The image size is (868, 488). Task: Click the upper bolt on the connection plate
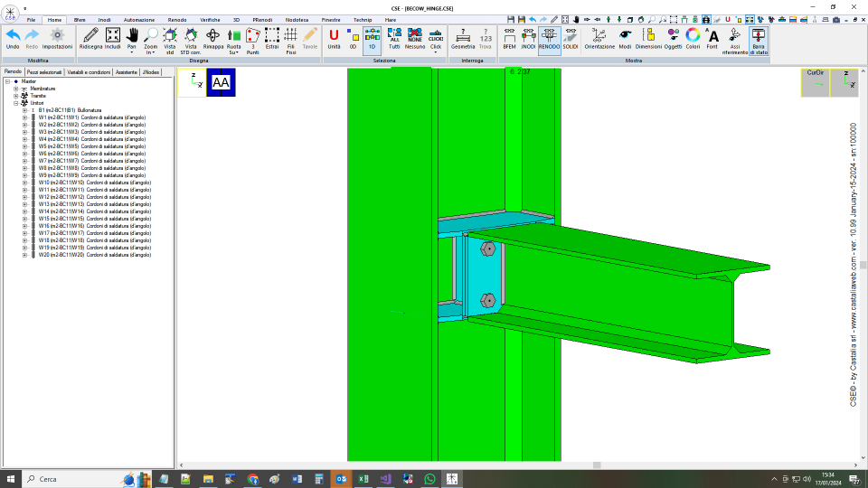(x=487, y=249)
